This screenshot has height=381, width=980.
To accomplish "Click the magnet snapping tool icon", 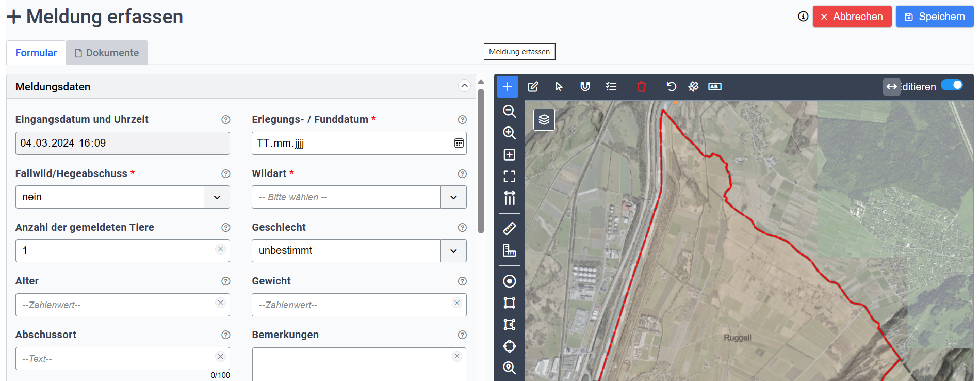I will click(585, 87).
